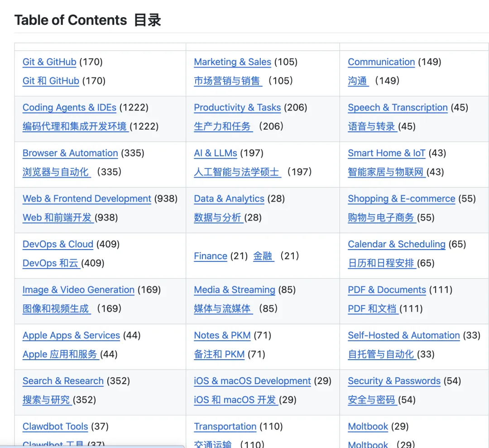Go to DevOps & Cloud section
489x448 pixels.
coord(58,244)
